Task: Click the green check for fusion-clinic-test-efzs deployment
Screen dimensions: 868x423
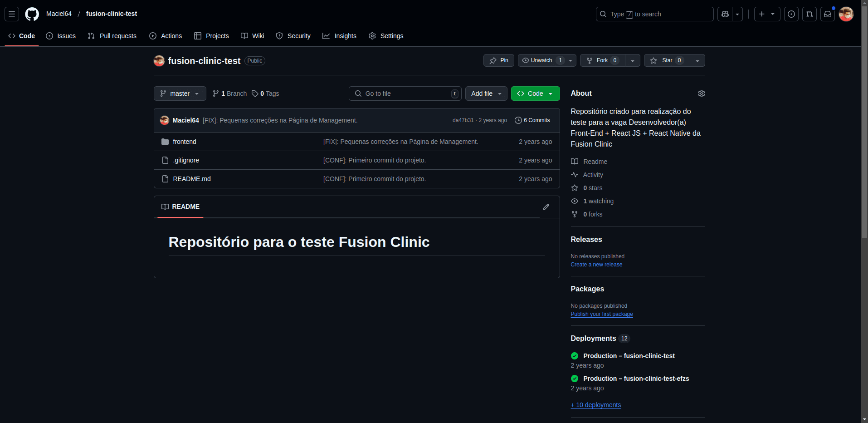Action: click(575, 379)
